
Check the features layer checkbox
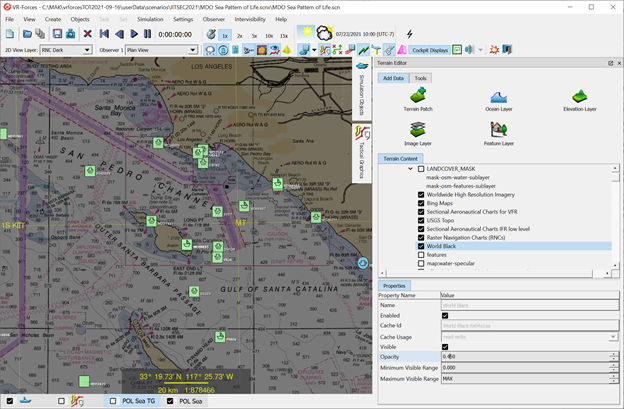[421, 255]
